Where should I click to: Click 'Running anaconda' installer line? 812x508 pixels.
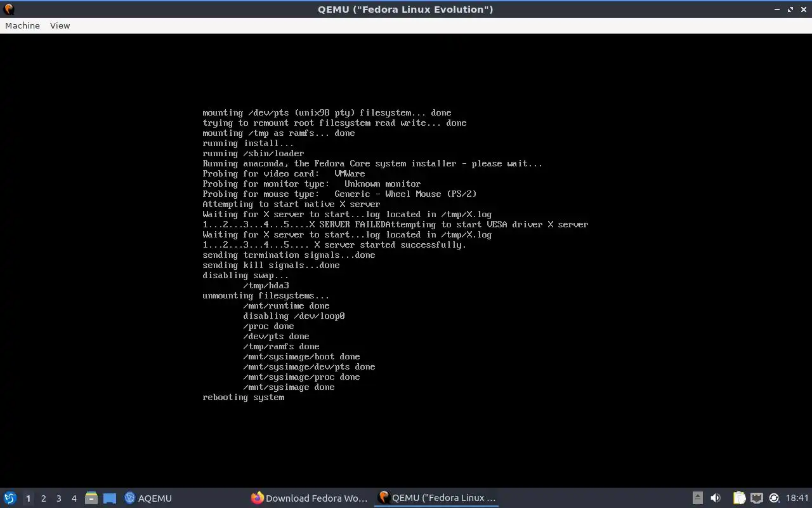[x=372, y=163]
